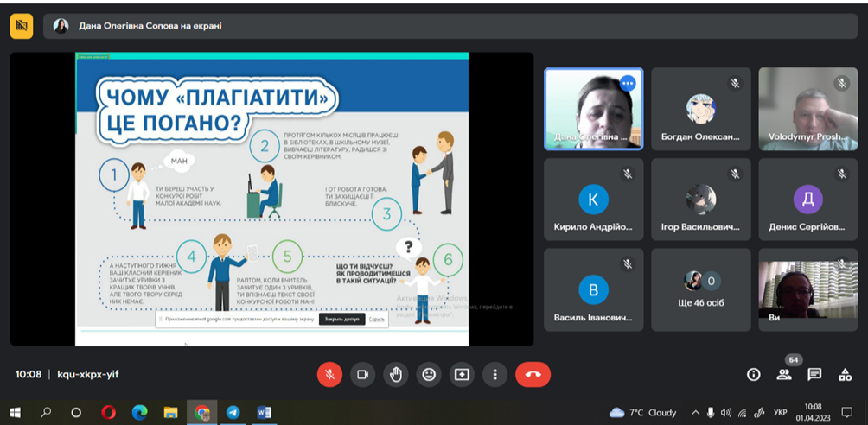Screen dimensions: 868x425
Task: Select Volodymyr Prosh's video tile
Action: (x=807, y=109)
